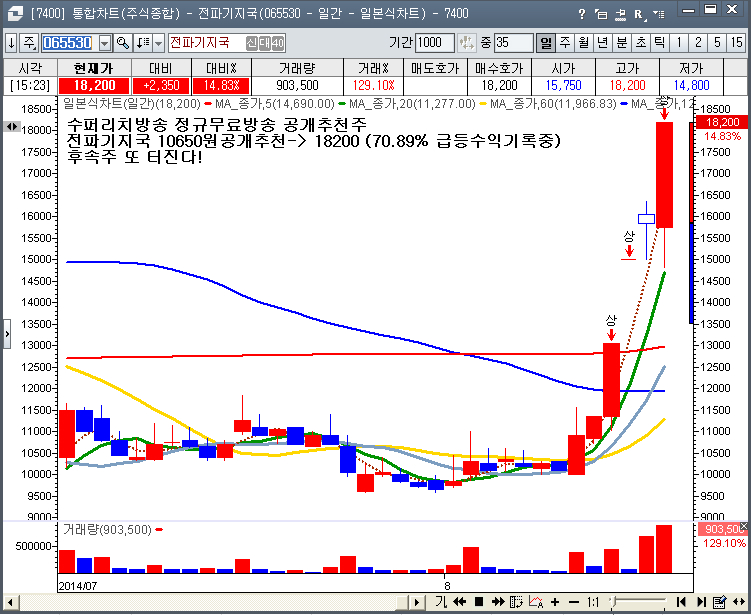The height and width of the screenshot is (615, 751).
Task: Open the chart settings notepad icon
Action: pos(717,602)
